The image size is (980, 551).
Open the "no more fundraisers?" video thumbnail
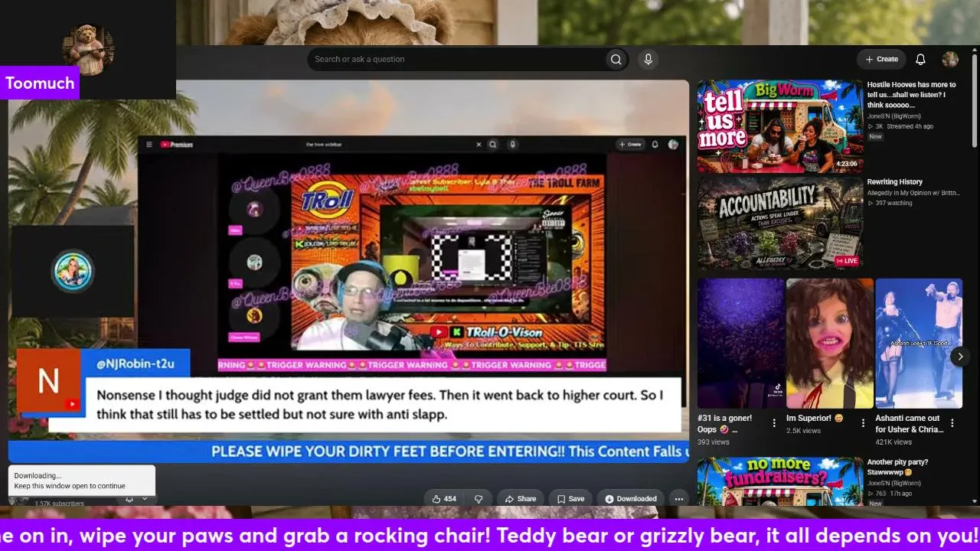pos(779,481)
